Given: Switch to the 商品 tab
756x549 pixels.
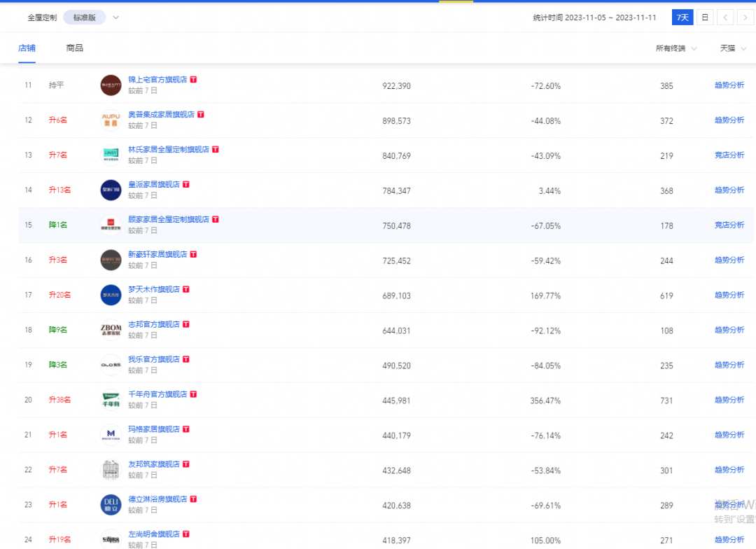Looking at the screenshot, I should (x=75, y=48).
